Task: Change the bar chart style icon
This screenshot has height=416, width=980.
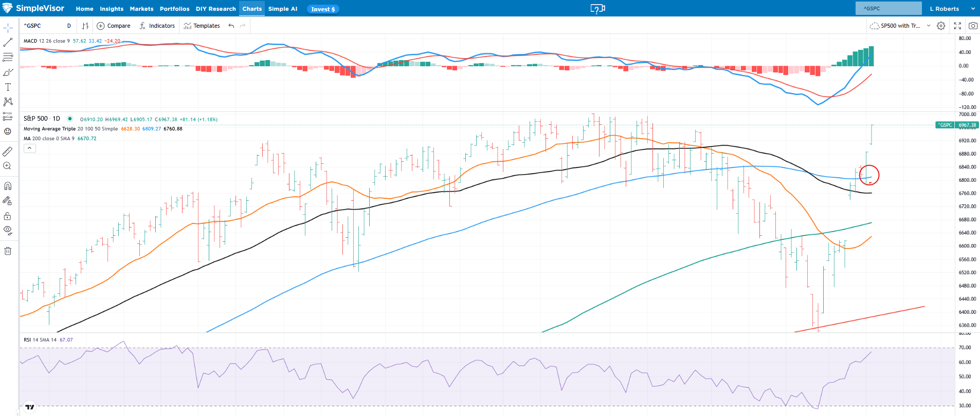Action: 85,26
